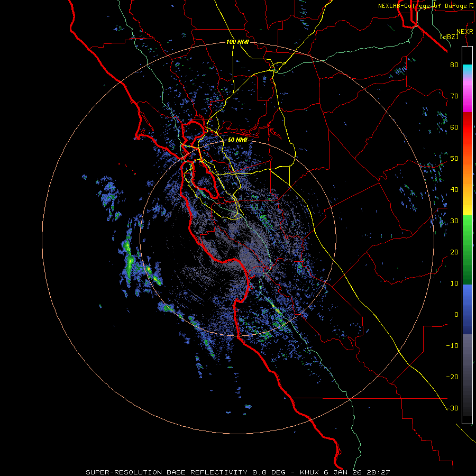Click the 60 value on dBZ scale
This screenshot has height=476, width=476.
454,127
